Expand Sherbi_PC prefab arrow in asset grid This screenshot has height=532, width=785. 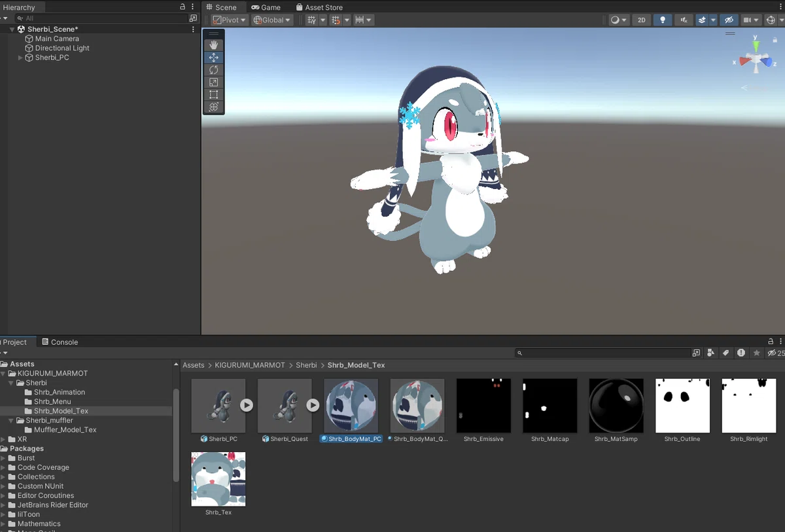click(x=246, y=406)
